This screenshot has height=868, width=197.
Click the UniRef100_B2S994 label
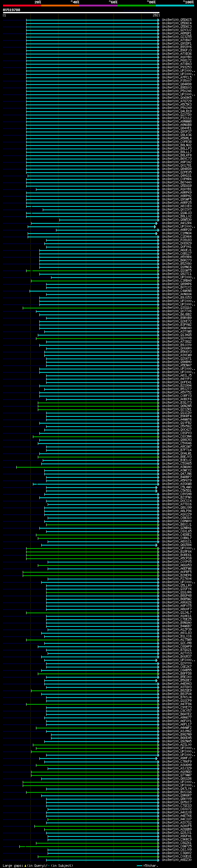177,386
